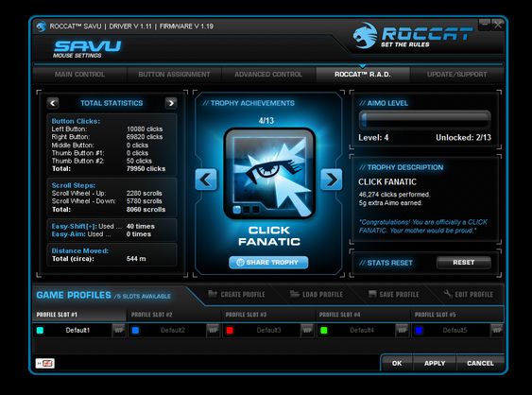532x395 pixels.
Task: Click the Unlocked: 2/13 label
Action: pyautogui.click(x=463, y=137)
